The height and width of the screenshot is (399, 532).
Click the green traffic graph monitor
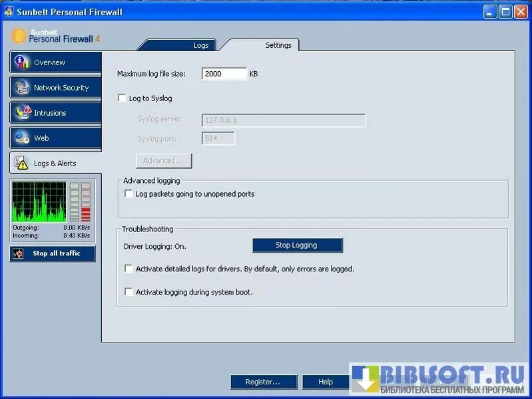(39, 202)
